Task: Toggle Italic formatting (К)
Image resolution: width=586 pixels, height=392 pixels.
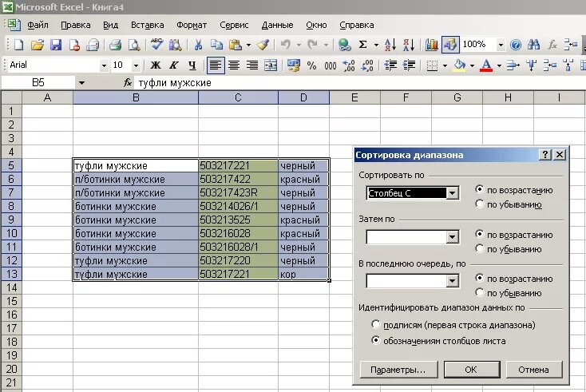Action: (x=174, y=65)
